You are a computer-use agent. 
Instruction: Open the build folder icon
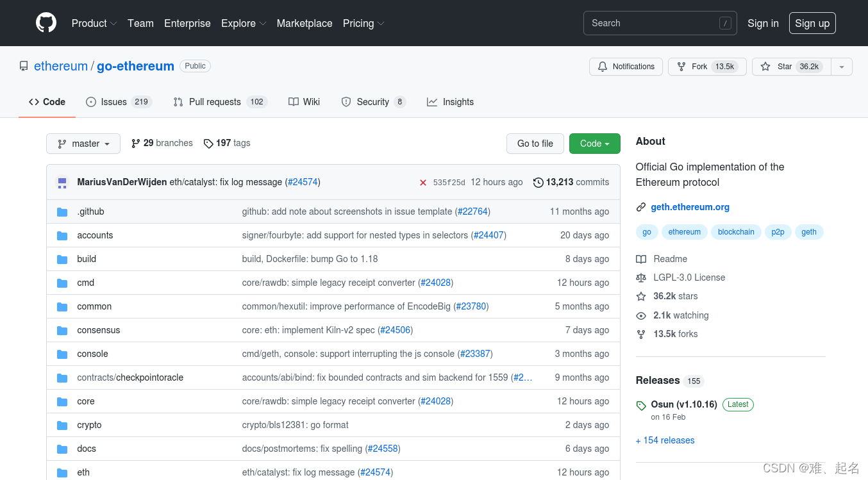point(62,259)
